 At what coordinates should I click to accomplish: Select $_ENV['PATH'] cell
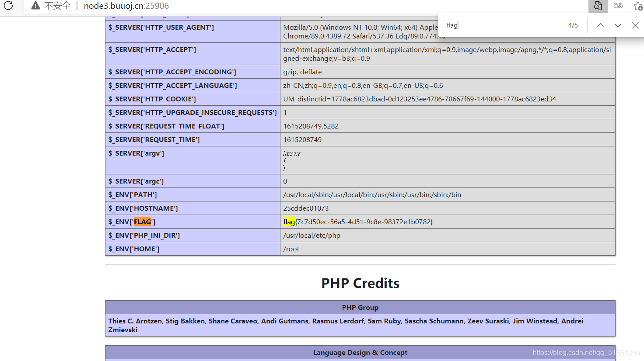(192, 194)
